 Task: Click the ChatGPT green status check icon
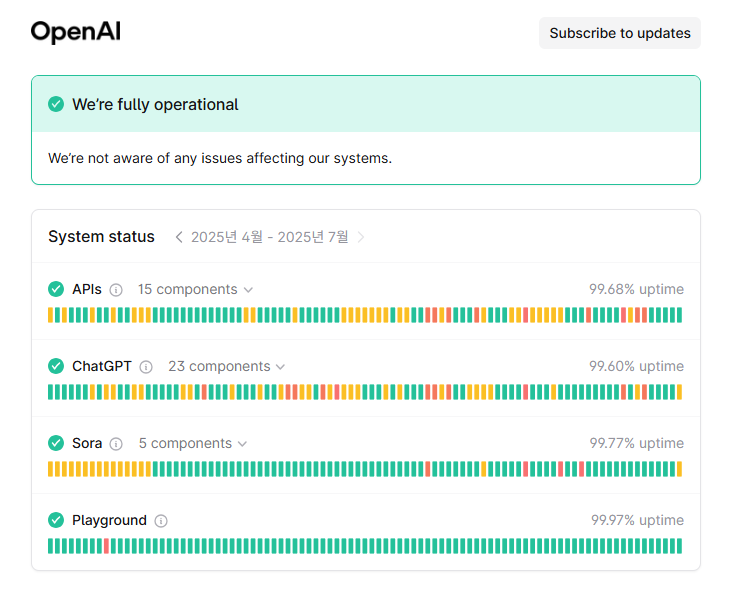(x=56, y=366)
